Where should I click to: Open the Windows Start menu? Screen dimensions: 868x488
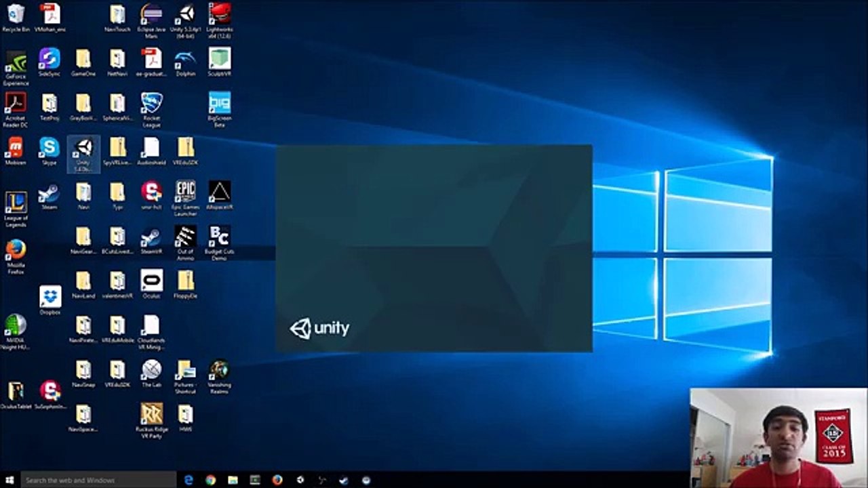pos(9,480)
